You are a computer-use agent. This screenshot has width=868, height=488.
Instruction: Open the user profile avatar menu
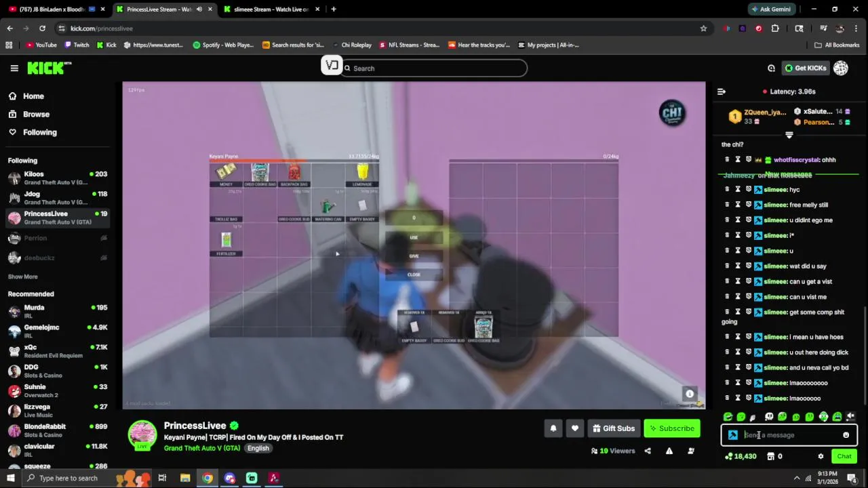pos(841,68)
